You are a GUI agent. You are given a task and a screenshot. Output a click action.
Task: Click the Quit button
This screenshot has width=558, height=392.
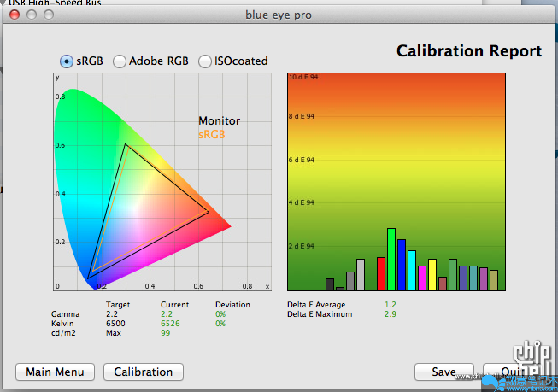(x=512, y=372)
